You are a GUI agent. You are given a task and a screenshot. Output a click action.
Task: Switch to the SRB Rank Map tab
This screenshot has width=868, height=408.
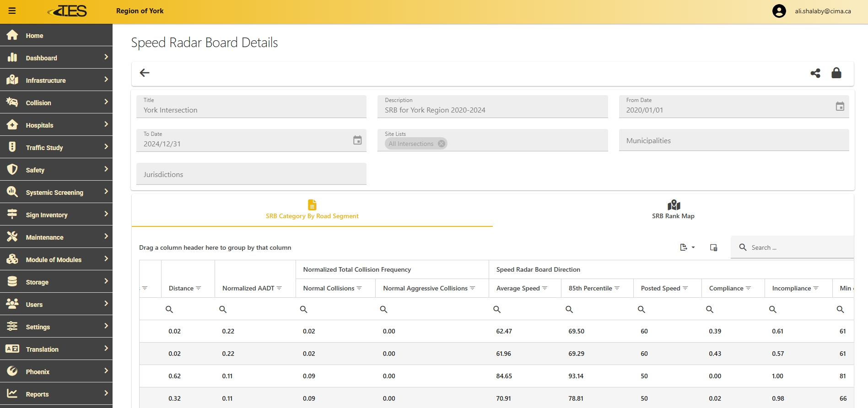(x=673, y=210)
